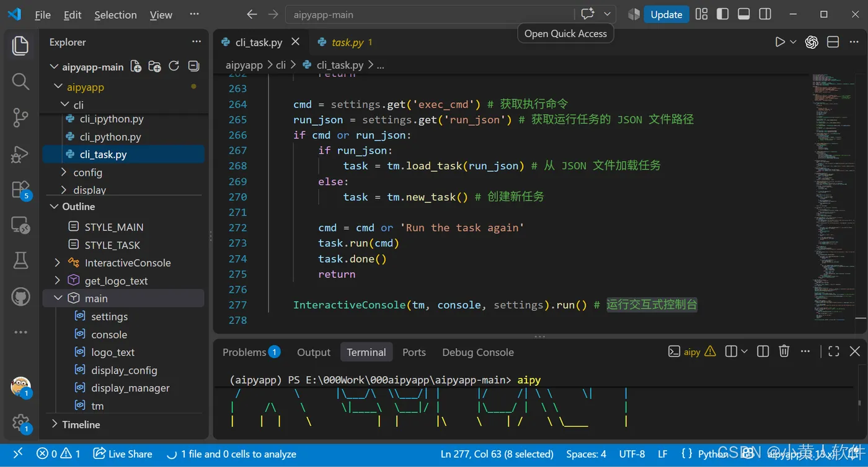Expand the InteractiveConsole outline node
This screenshot has height=467, width=868.
[58, 263]
